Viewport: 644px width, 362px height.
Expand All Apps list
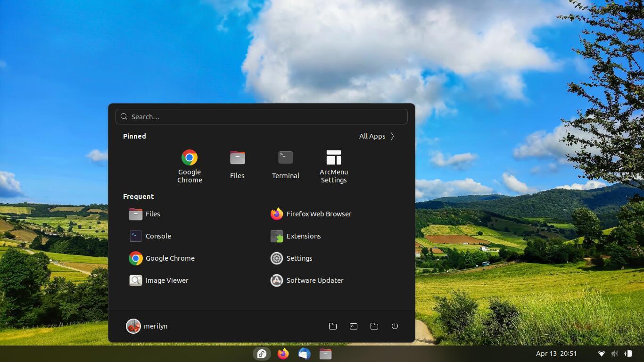point(377,136)
